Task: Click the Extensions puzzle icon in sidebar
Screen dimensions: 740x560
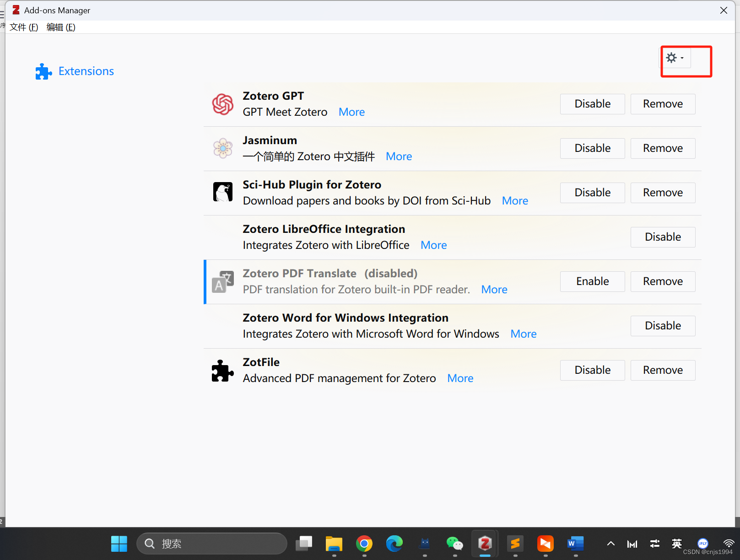Action: (x=43, y=71)
